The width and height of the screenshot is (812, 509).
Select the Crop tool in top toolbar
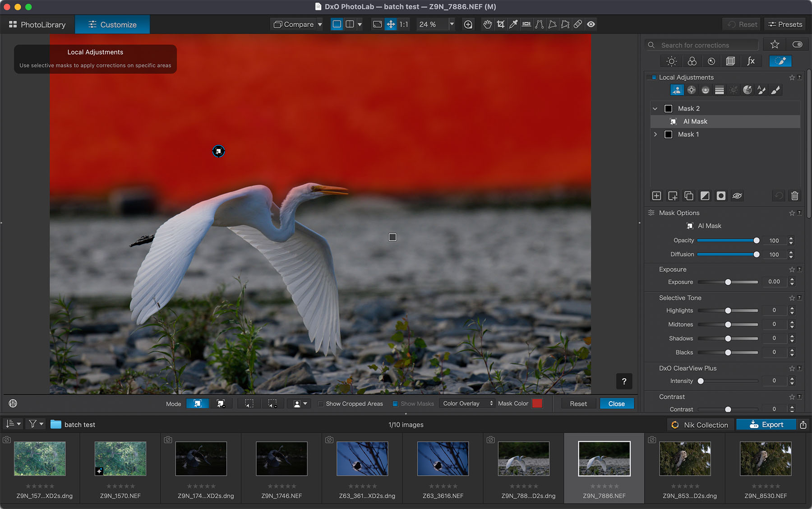tap(500, 24)
